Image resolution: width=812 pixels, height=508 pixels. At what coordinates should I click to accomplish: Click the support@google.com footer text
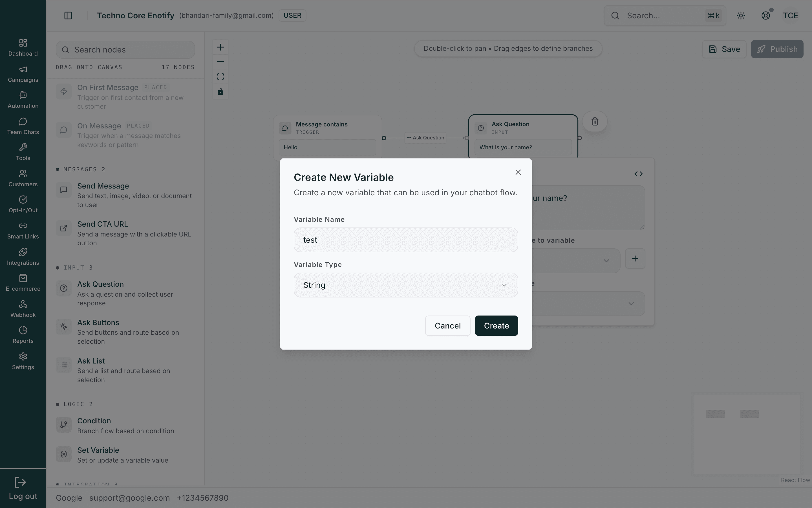(129, 498)
